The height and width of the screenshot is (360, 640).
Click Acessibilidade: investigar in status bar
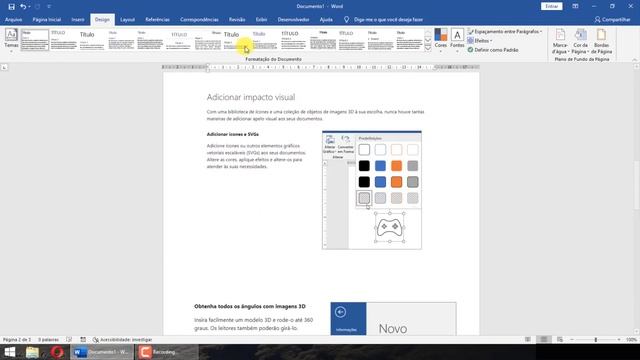pos(122,340)
